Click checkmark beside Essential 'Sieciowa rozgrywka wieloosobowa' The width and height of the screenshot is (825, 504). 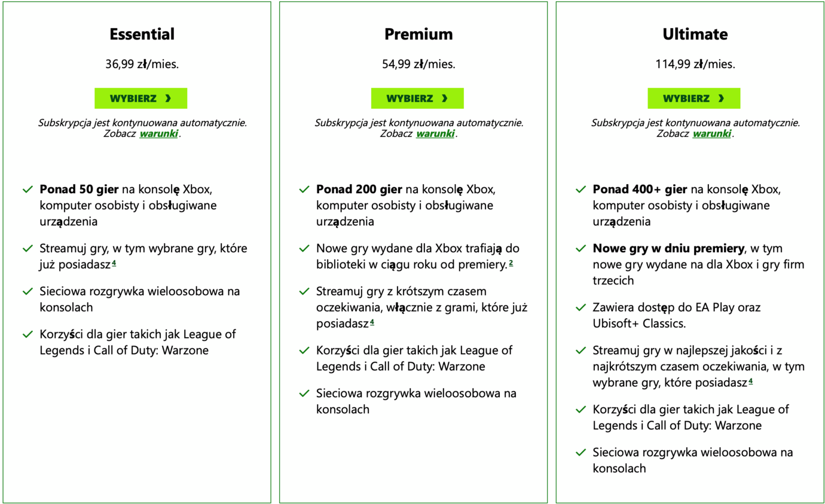27,292
